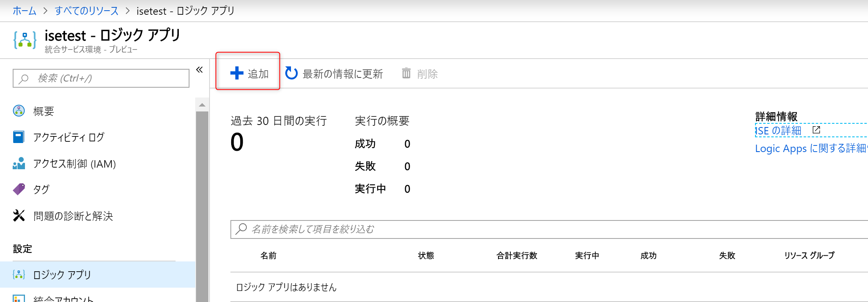Collapse the sidebar with the double chevron
The height and width of the screenshot is (302, 868).
tap(199, 70)
